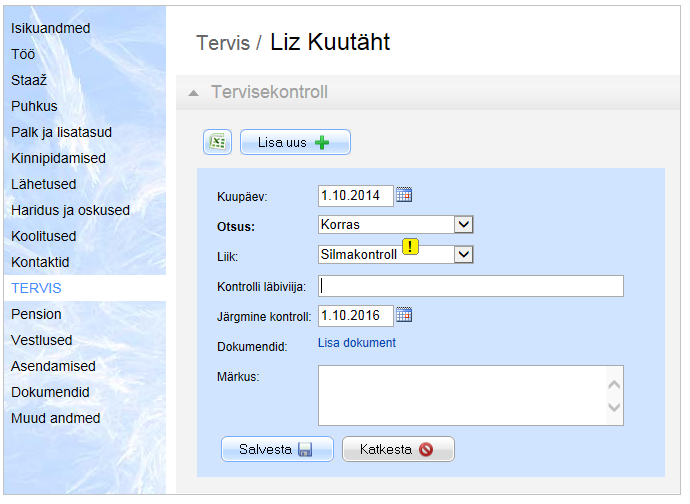This screenshot has height=504, width=690.
Task: Open the Otsus dropdown showing Korras
Action: tap(463, 224)
